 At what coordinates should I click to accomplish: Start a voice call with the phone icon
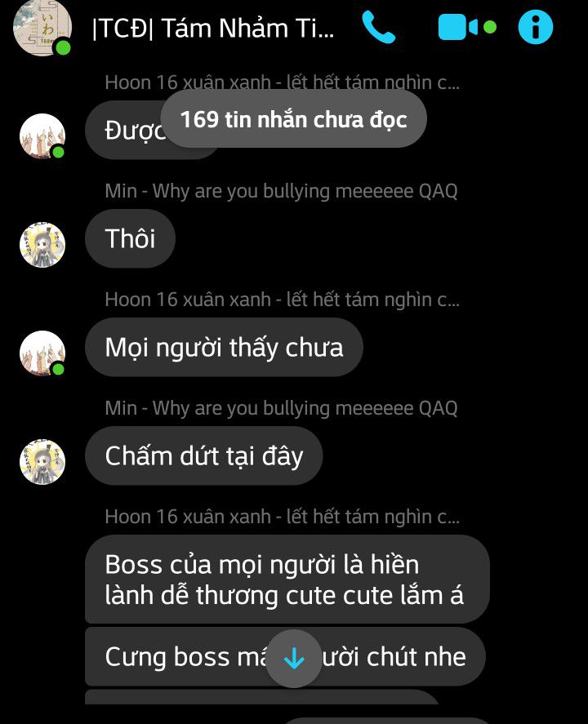[378, 27]
